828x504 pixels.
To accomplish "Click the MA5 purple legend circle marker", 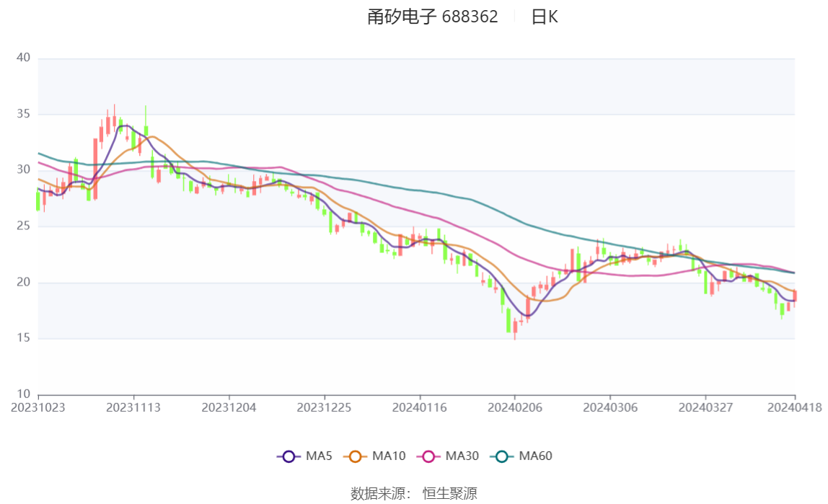I will coord(289,456).
